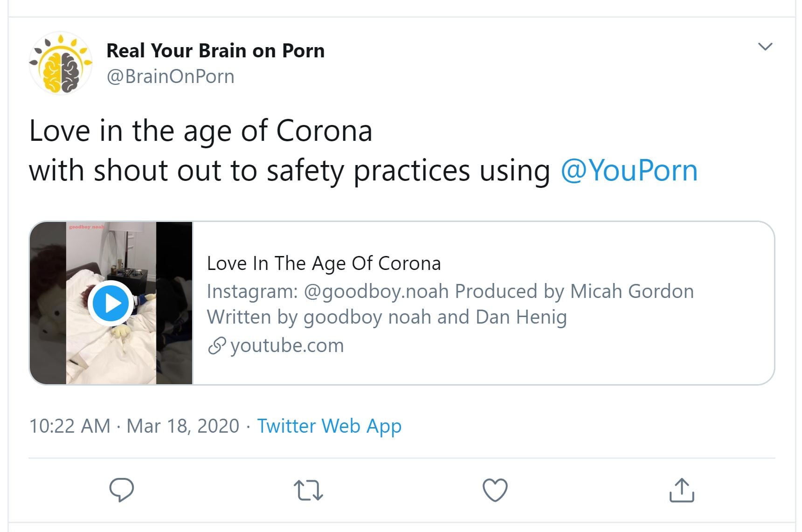Like the tweet with the heart icon
The image size is (802, 532).
tap(495, 490)
